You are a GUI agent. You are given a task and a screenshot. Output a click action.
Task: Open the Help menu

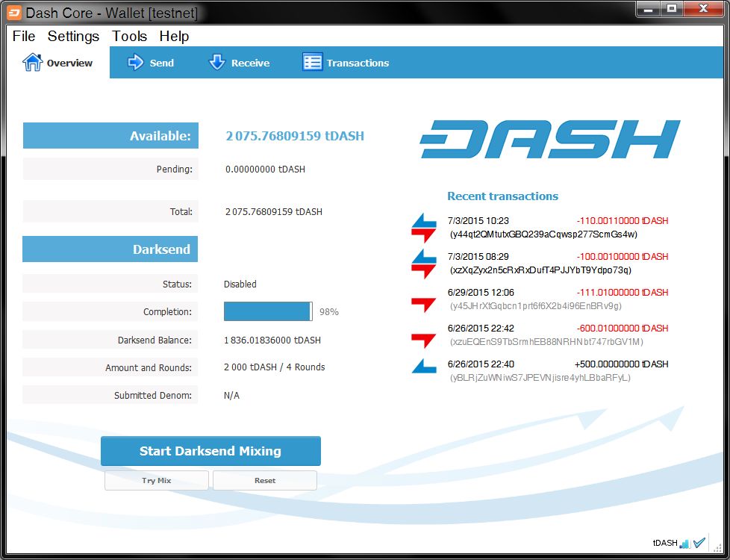pos(174,36)
